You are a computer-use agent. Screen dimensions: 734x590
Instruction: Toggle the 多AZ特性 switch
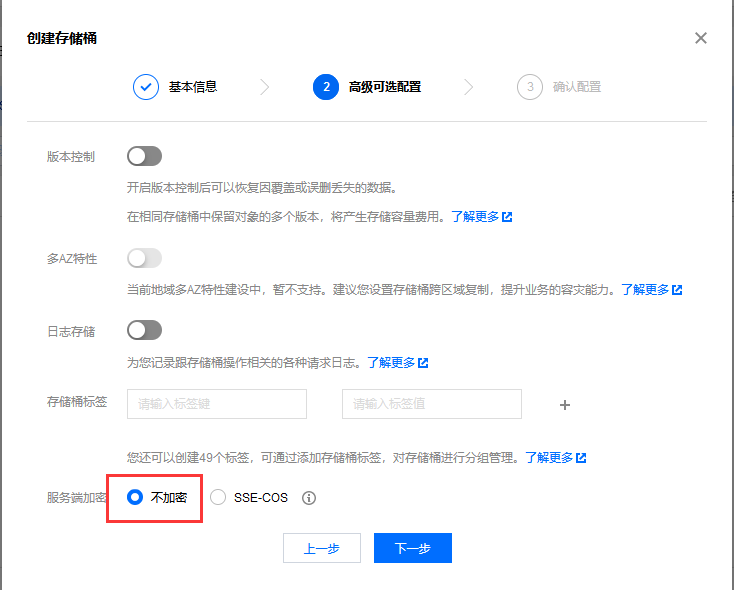[x=144, y=259]
